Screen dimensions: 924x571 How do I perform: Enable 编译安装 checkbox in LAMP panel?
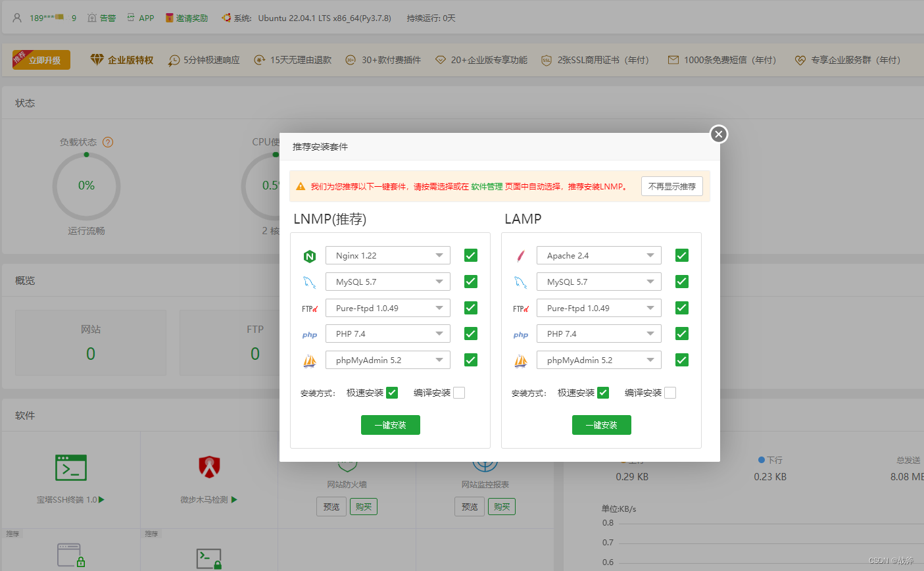click(670, 393)
